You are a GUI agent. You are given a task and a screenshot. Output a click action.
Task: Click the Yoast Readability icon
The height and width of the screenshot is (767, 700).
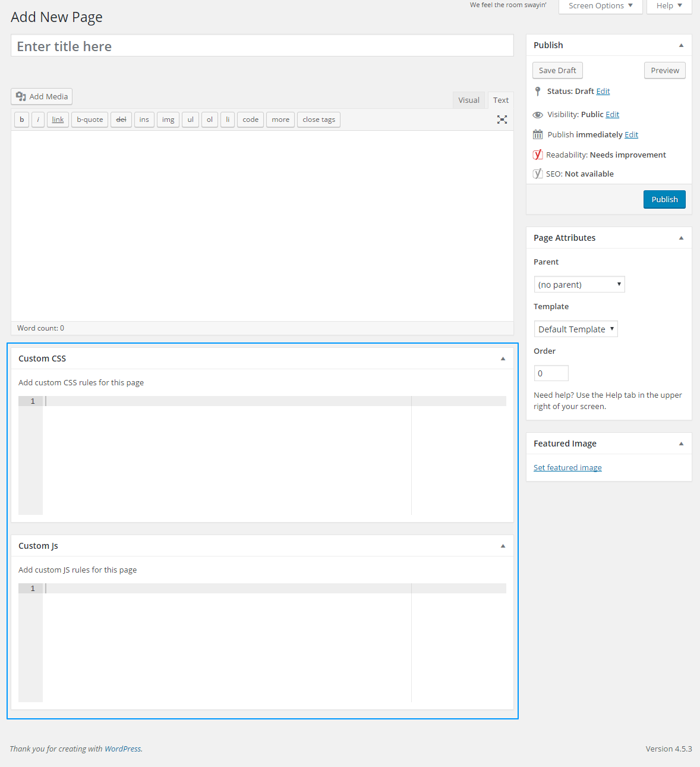click(x=538, y=155)
